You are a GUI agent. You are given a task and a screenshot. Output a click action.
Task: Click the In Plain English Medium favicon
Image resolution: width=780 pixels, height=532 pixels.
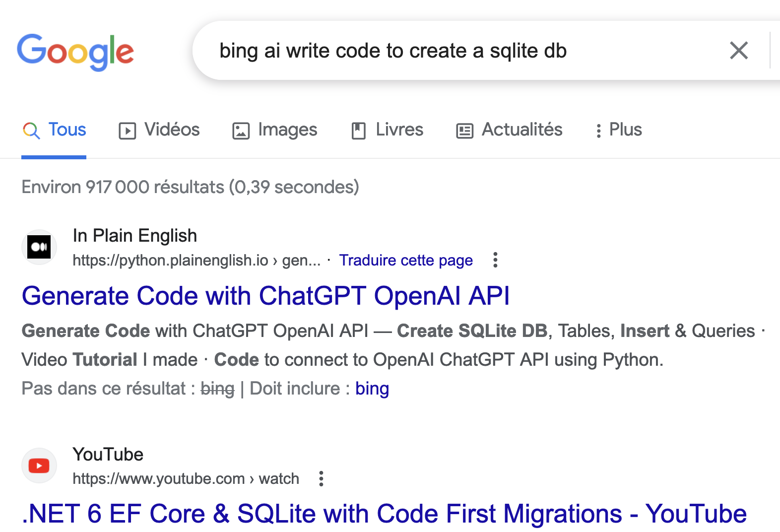pyautogui.click(x=39, y=247)
